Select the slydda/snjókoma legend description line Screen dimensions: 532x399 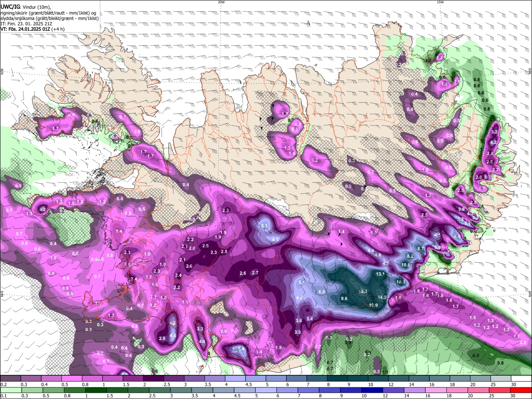49,18
